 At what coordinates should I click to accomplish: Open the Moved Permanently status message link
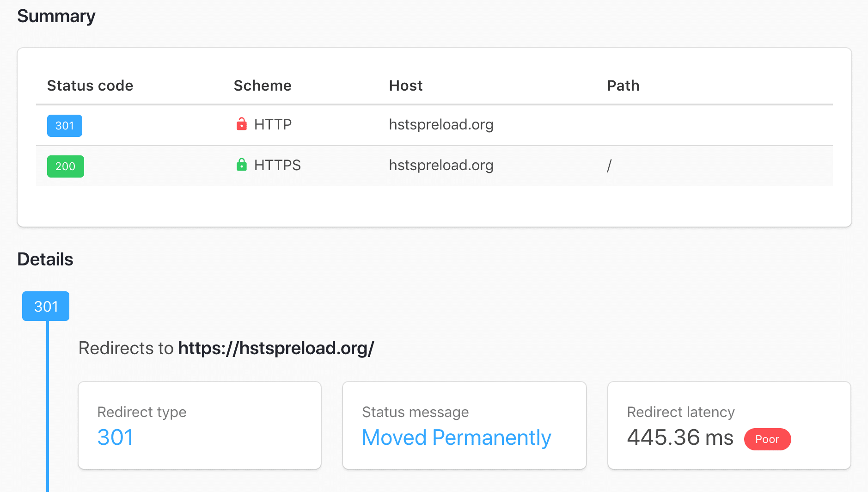tap(456, 437)
